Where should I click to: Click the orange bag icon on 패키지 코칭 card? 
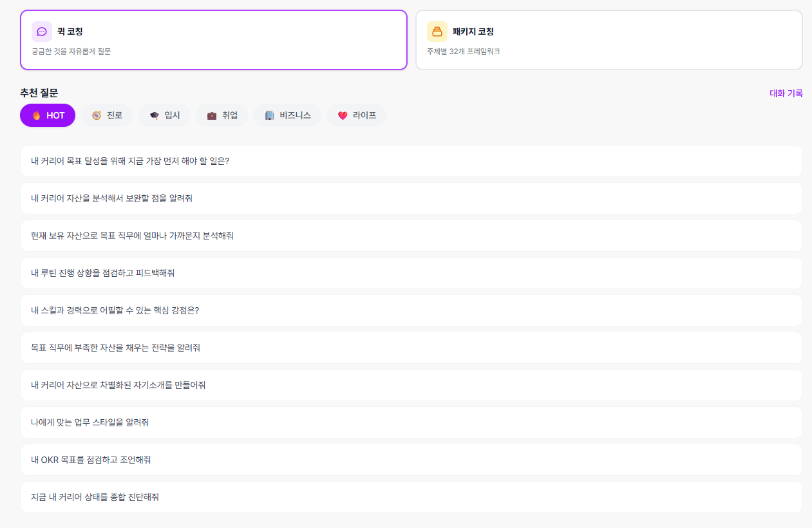437,31
